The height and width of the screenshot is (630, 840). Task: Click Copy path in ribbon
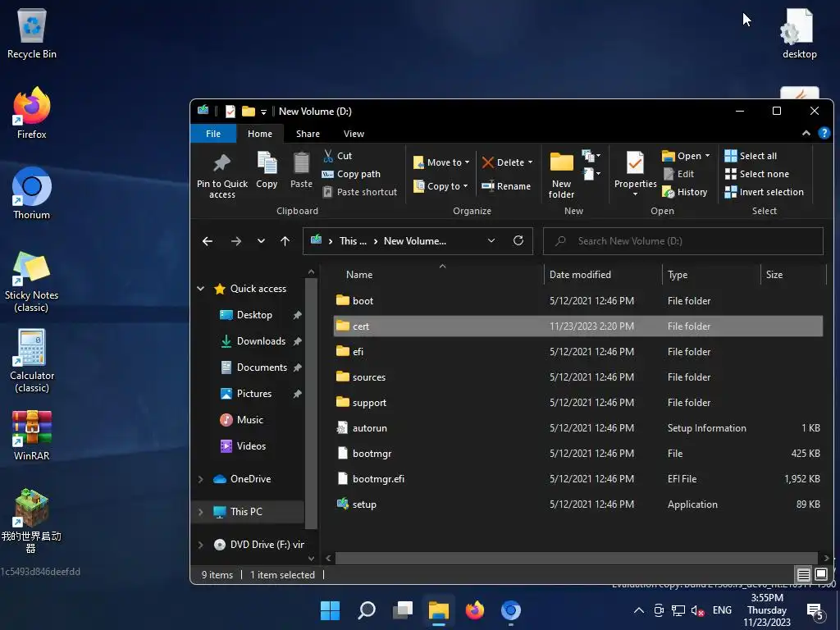point(351,174)
